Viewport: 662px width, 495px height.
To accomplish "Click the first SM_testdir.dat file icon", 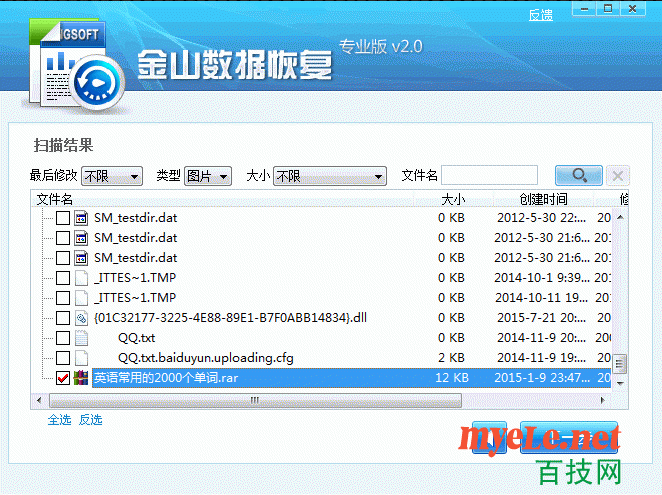I will coord(81,218).
